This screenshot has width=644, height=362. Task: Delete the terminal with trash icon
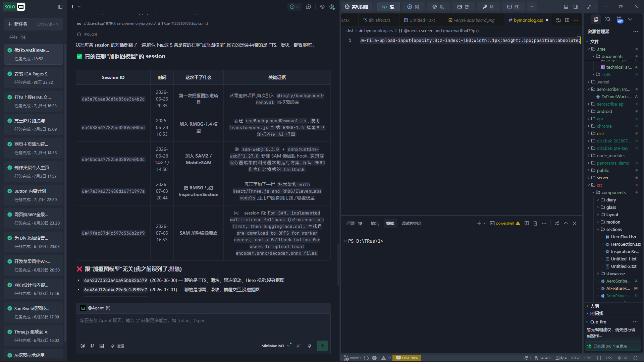coord(535,223)
